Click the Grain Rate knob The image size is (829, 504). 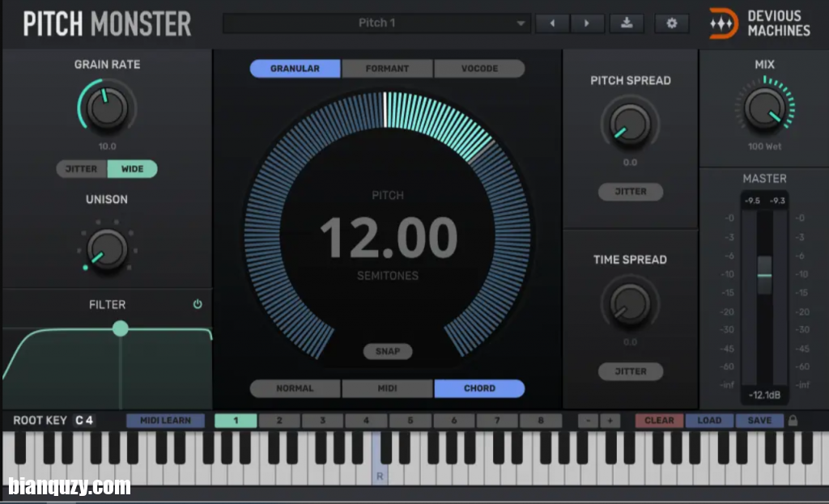(107, 108)
